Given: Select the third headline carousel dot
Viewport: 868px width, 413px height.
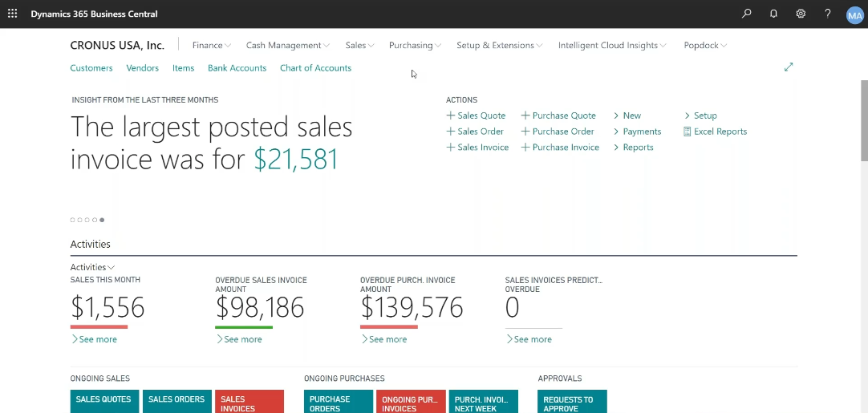Looking at the screenshot, I should coord(87,220).
